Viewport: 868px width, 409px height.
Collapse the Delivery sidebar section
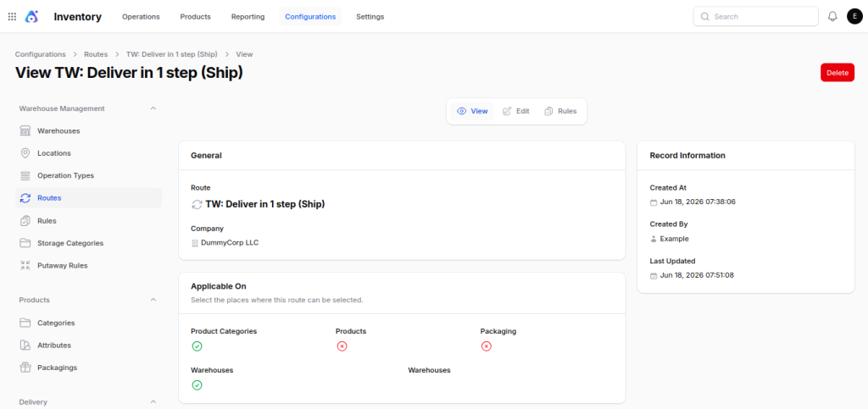[x=153, y=402]
